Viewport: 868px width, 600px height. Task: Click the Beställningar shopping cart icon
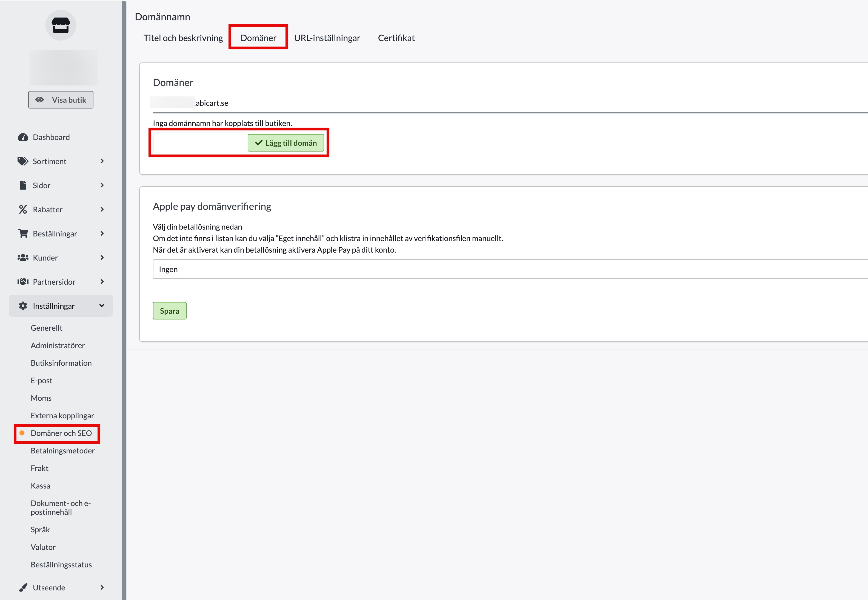pyautogui.click(x=23, y=233)
